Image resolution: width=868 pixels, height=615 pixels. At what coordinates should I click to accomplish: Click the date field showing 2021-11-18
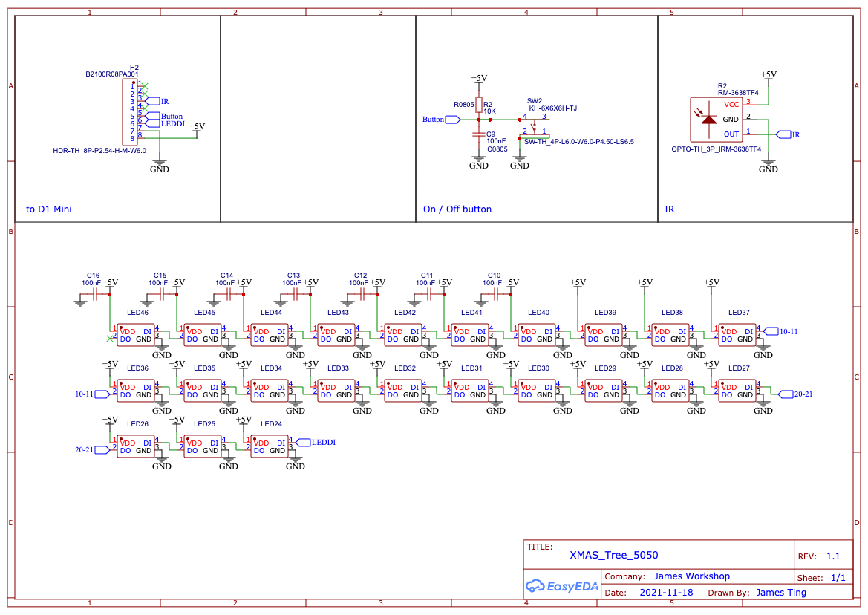point(668,592)
